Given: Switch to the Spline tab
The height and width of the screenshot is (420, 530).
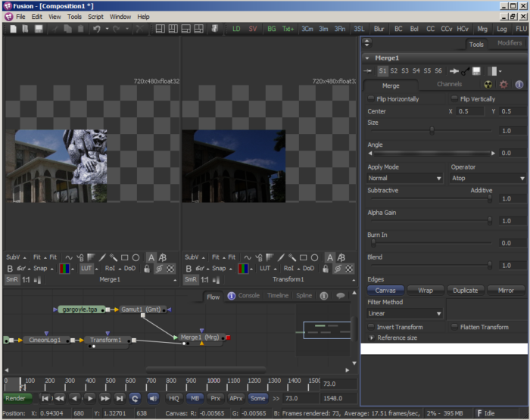Looking at the screenshot, I should coord(304,296).
